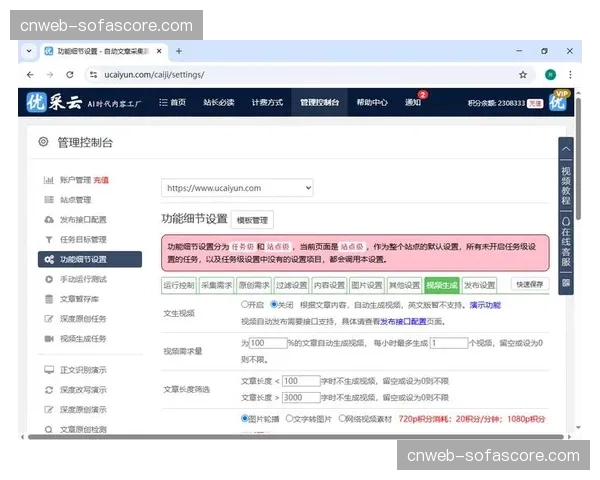Open Chrome three-dot menu
Viewport: 600px width, 480px height.
click(570, 75)
